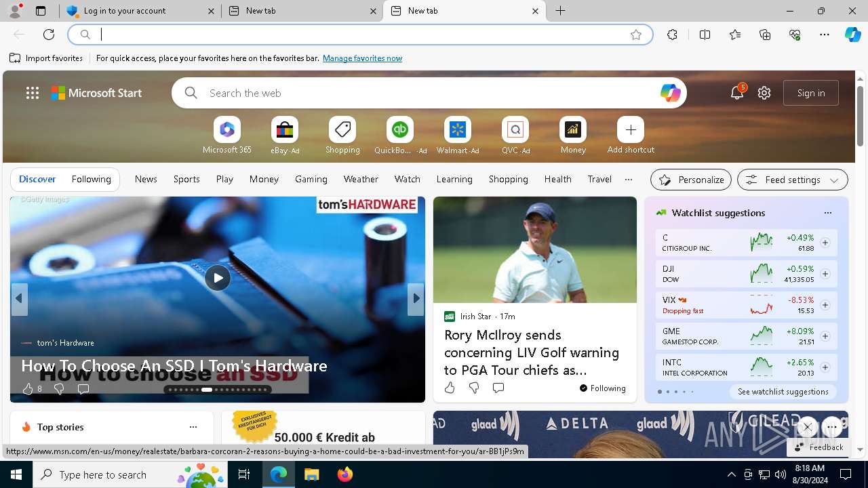The width and height of the screenshot is (868, 488).
Task: Click the first watchlist pagination dot
Action: (x=660, y=392)
